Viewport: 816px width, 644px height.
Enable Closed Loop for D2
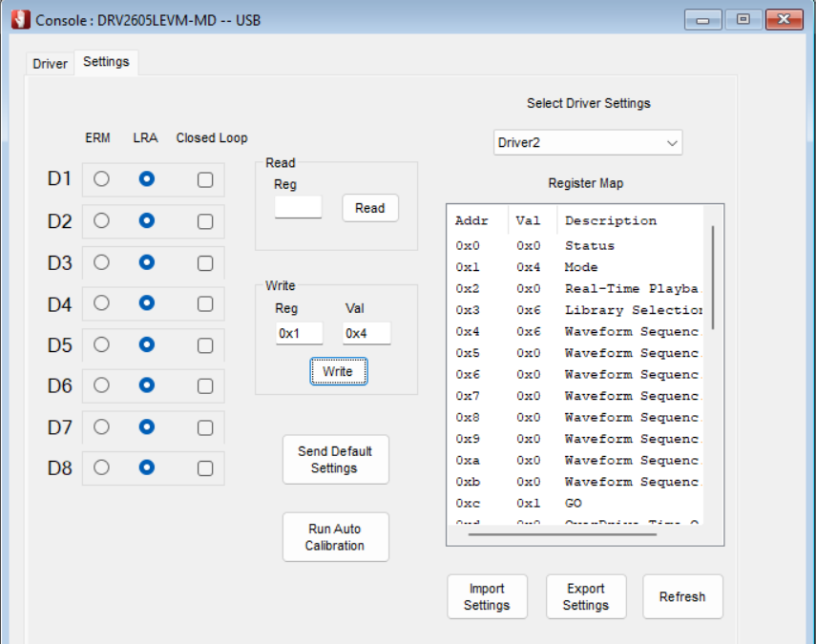point(205,221)
